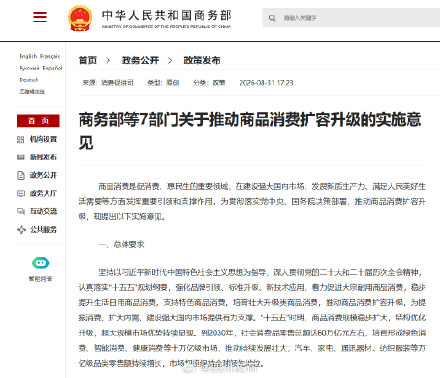Click the publish date 2026-08-31 17:23
440x378 pixels.
pos(266,83)
